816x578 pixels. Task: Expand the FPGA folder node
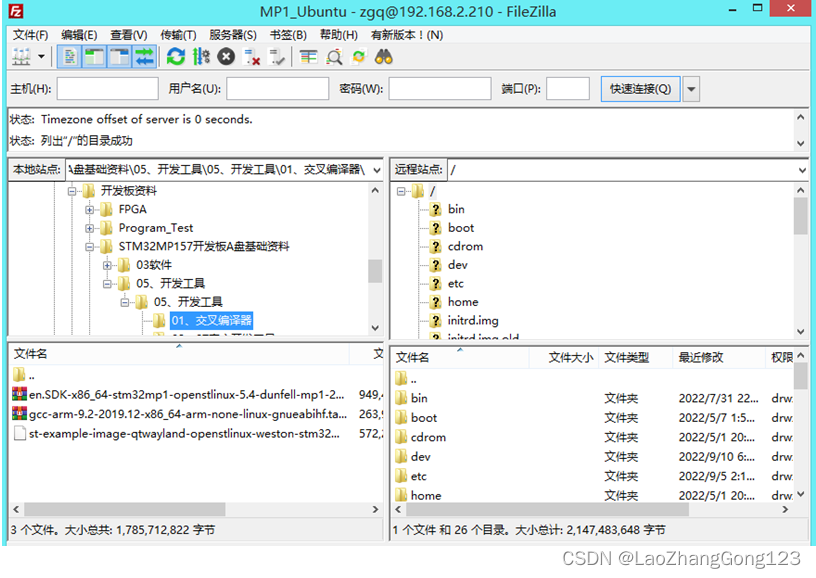pos(90,210)
